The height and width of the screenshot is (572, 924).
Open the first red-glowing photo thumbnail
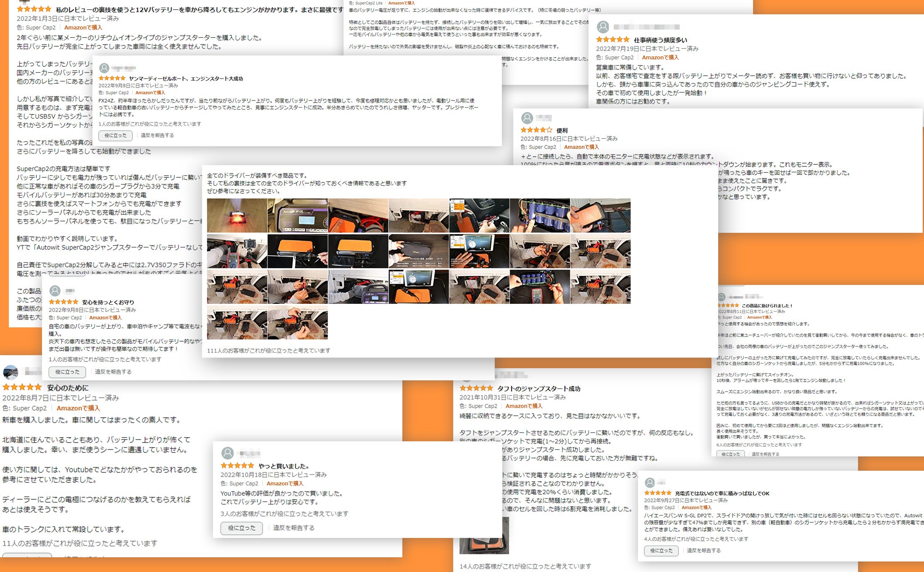pos(237,216)
